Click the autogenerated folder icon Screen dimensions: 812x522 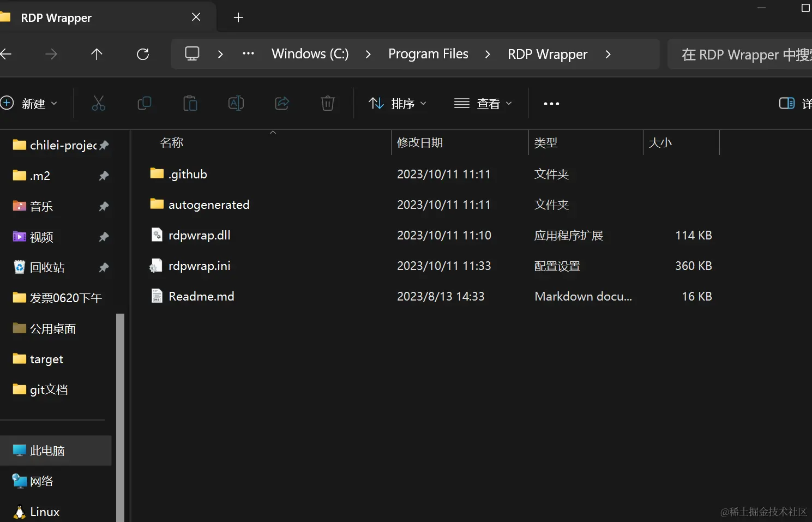157,204
